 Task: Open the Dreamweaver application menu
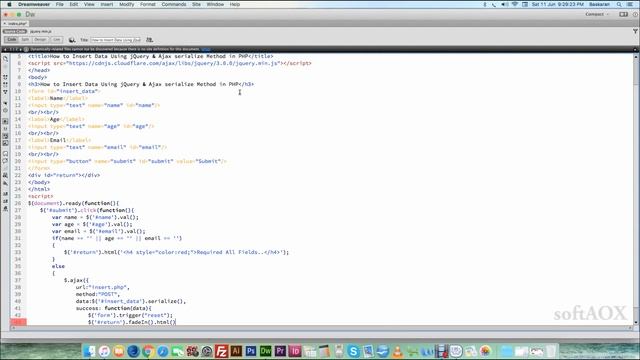click(34, 4)
